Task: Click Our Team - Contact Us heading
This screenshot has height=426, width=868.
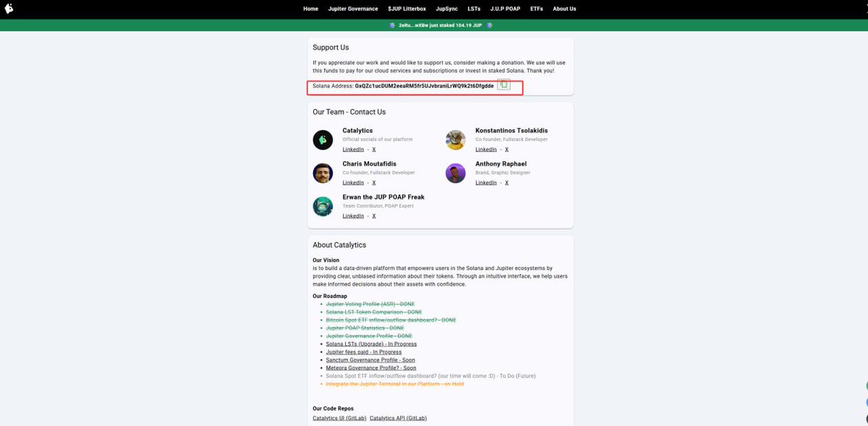Action: point(349,111)
